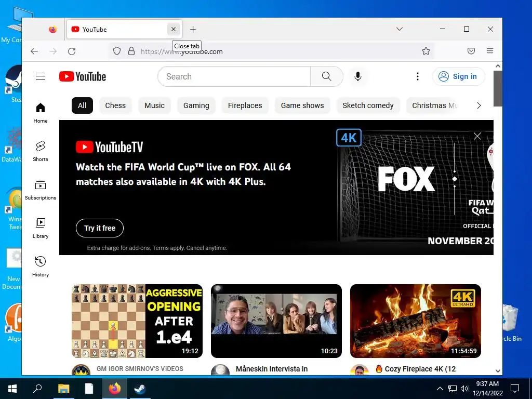The height and width of the screenshot is (399, 532).
Task: Dismiss the YouTube TV ad banner
Action: click(x=477, y=136)
